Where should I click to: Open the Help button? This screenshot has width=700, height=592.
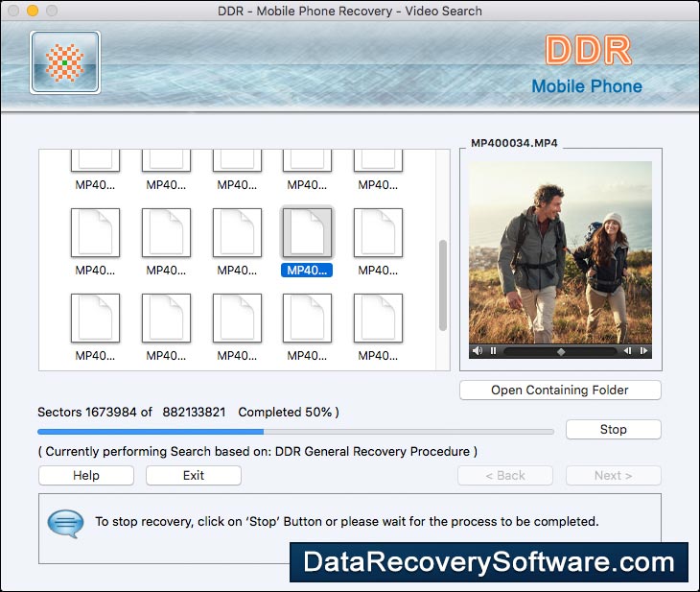click(86, 475)
